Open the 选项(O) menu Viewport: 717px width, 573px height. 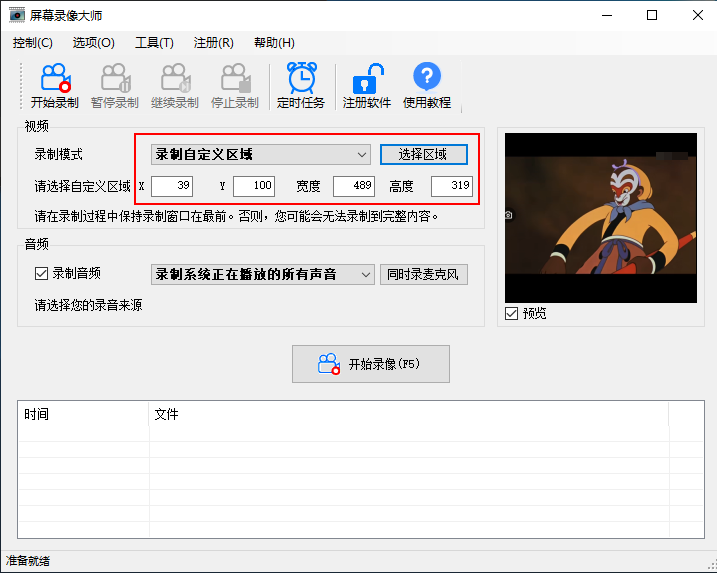(94, 42)
